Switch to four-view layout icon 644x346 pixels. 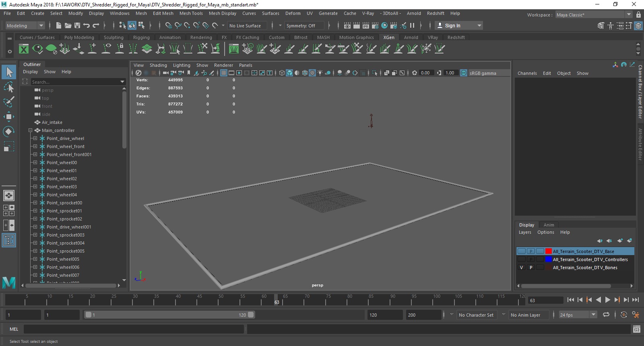tap(9, 210)
